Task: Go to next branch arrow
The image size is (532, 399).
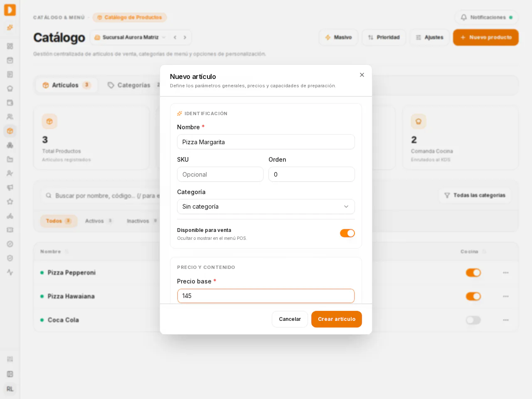Action: (185, 37)
